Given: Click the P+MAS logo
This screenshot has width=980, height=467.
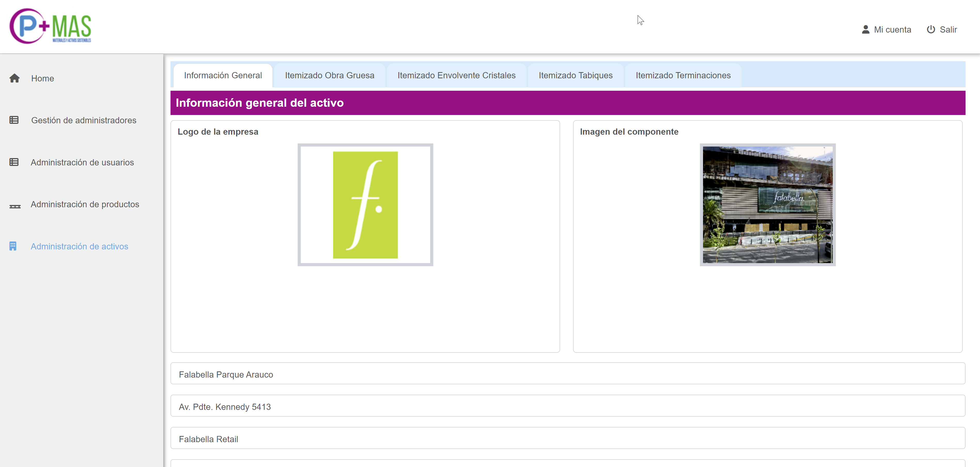Looking at the screenshot, I should 50,26.
